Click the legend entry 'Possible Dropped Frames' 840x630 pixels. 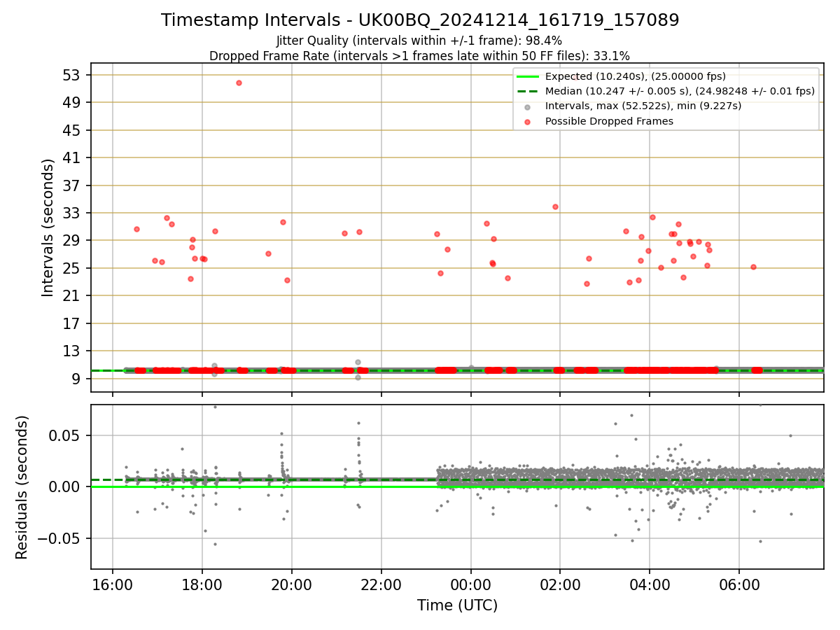pos(609,121)
